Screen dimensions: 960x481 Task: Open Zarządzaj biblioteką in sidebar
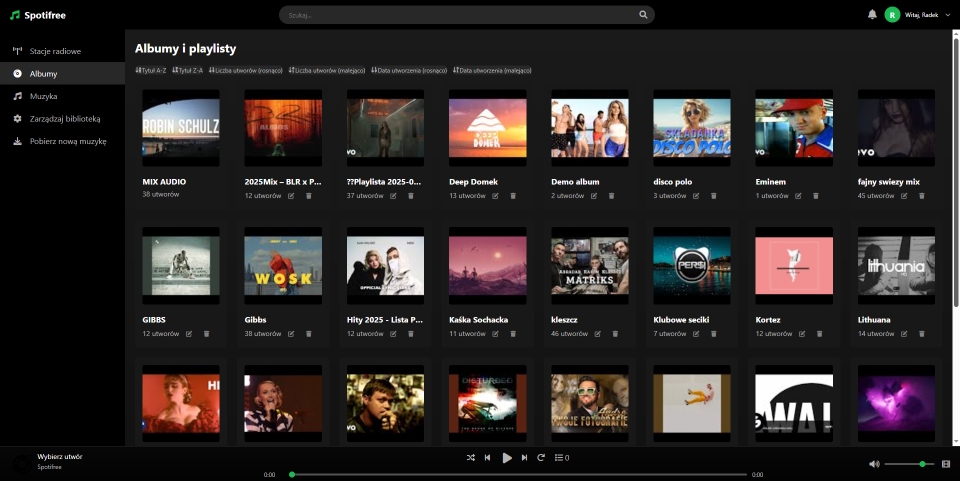pyautogui.click(x=64, y=119)
